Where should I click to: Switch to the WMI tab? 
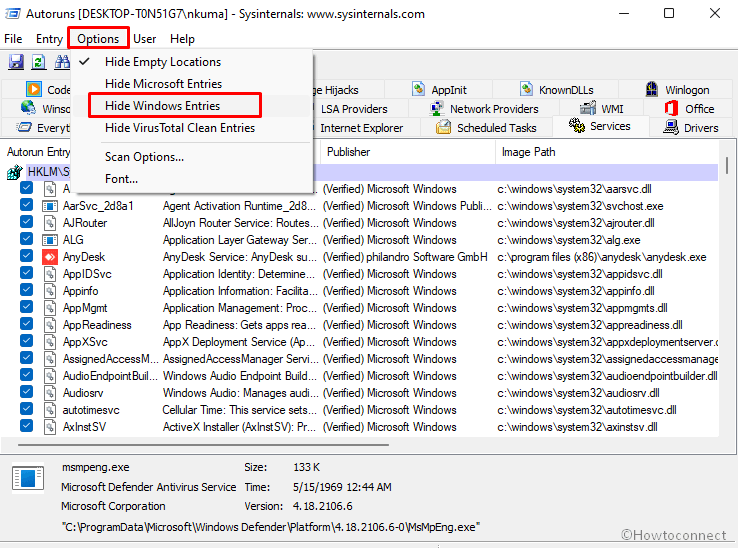click(602, 109)
